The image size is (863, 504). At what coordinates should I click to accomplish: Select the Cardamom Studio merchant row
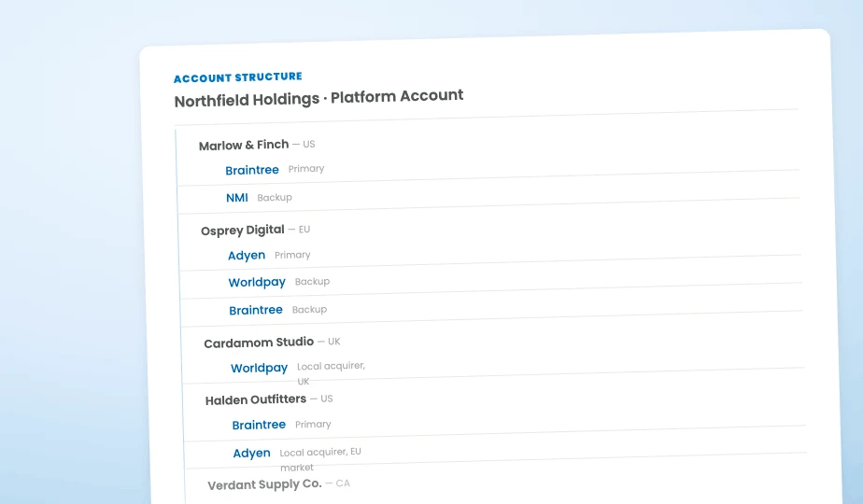point(272,343)
